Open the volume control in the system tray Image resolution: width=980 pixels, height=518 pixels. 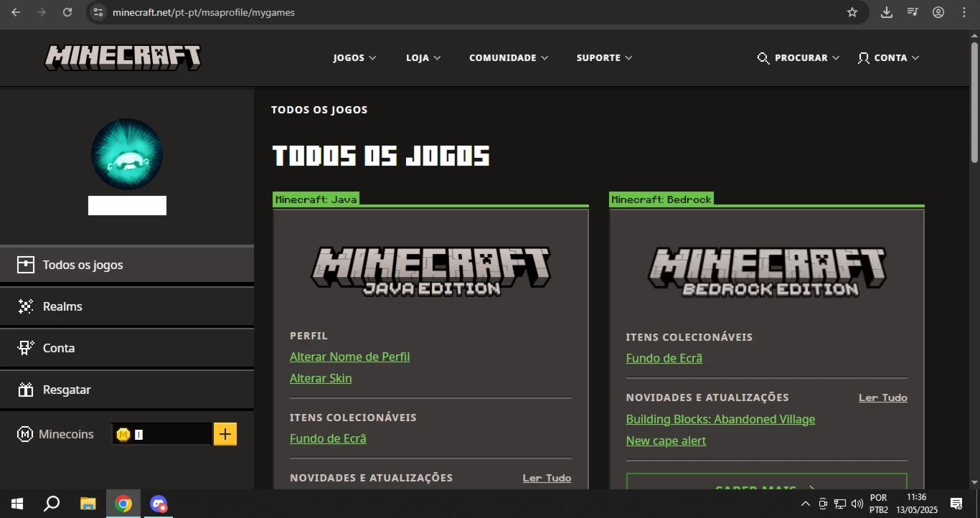point(857,504)
